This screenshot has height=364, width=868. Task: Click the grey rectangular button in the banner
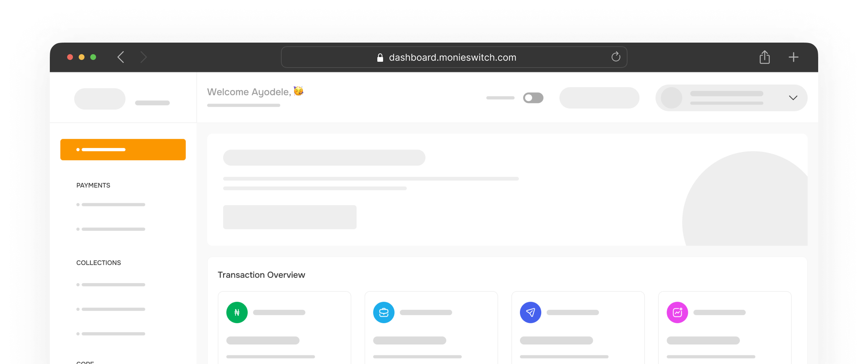coord(290,217)
